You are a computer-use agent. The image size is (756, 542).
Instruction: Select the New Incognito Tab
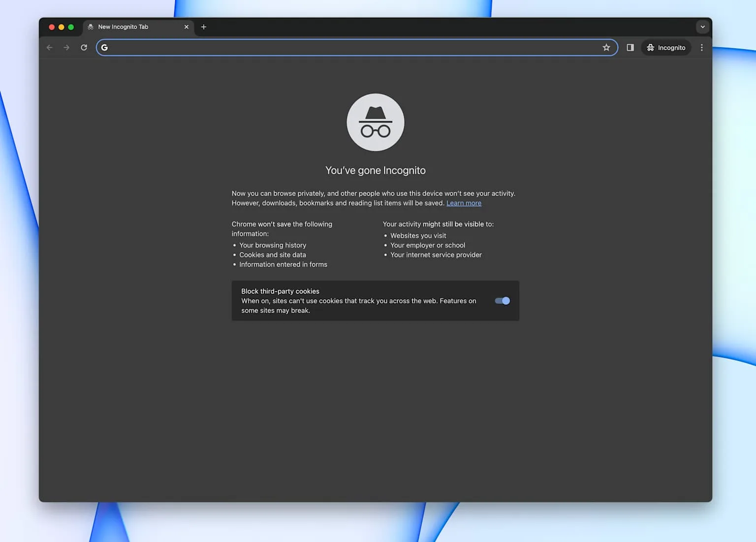click(x=138, y=27)
